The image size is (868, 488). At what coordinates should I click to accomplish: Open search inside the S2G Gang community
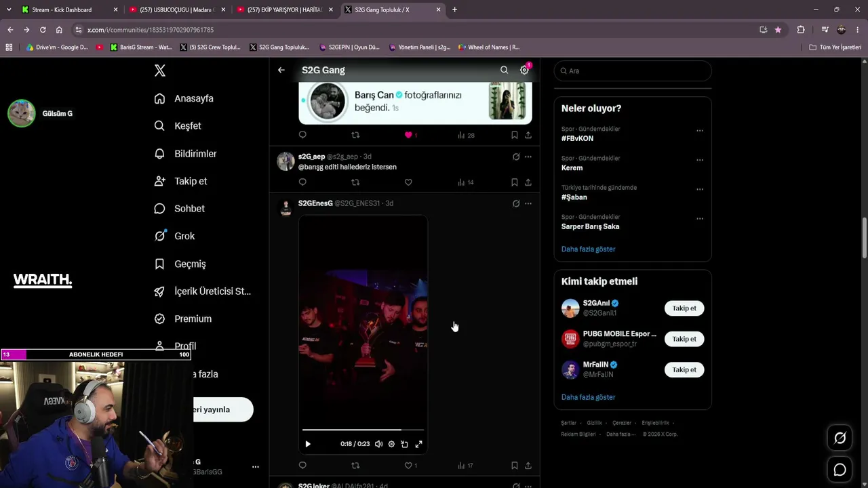pos(504,70)
